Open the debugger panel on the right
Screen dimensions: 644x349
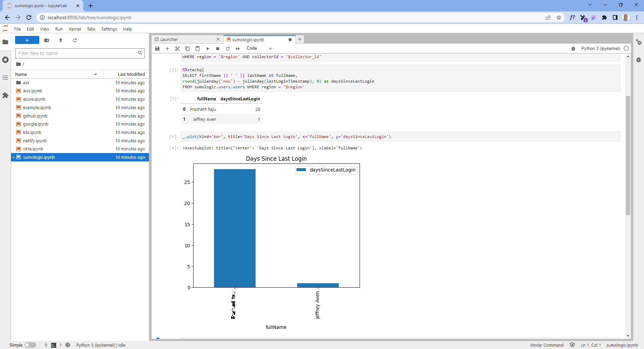[x=639, y=60]
